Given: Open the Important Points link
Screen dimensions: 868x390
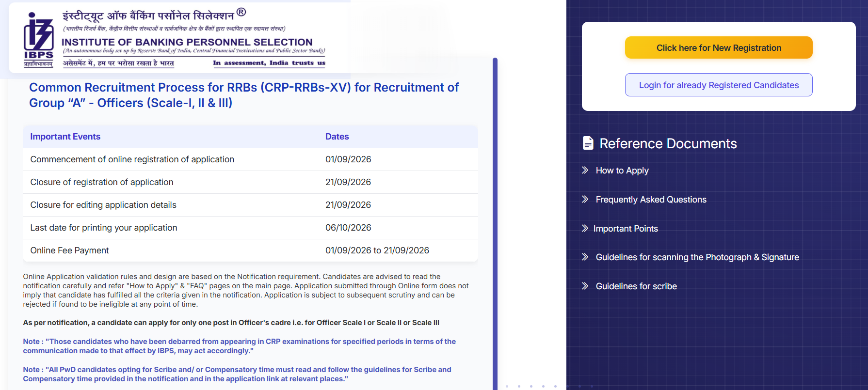Looking at the screenshot, I should [x=626, y=229].
